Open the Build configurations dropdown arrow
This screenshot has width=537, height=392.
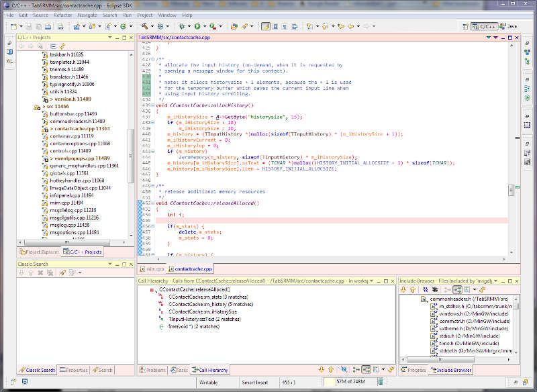(152, 26)
